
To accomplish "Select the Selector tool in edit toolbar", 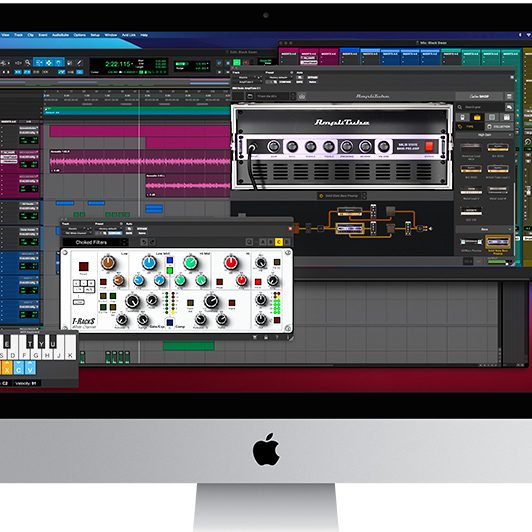I will tap(49, 63).
